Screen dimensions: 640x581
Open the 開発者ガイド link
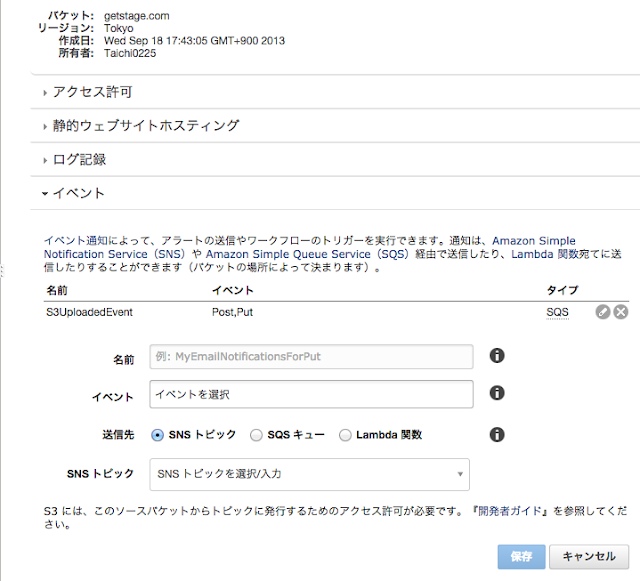(509, 511)
